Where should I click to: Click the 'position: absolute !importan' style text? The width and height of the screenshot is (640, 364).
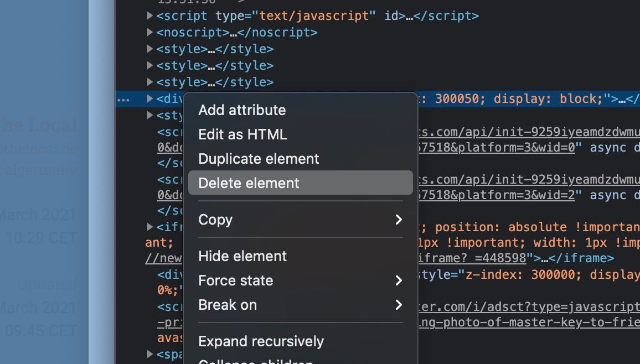[538, 227]
